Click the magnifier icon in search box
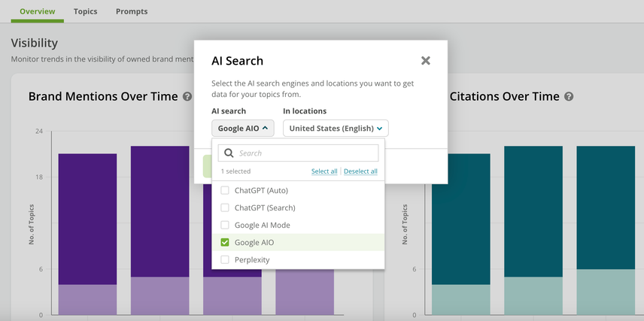Screen dimensions: 644x321 coord(229,153)
